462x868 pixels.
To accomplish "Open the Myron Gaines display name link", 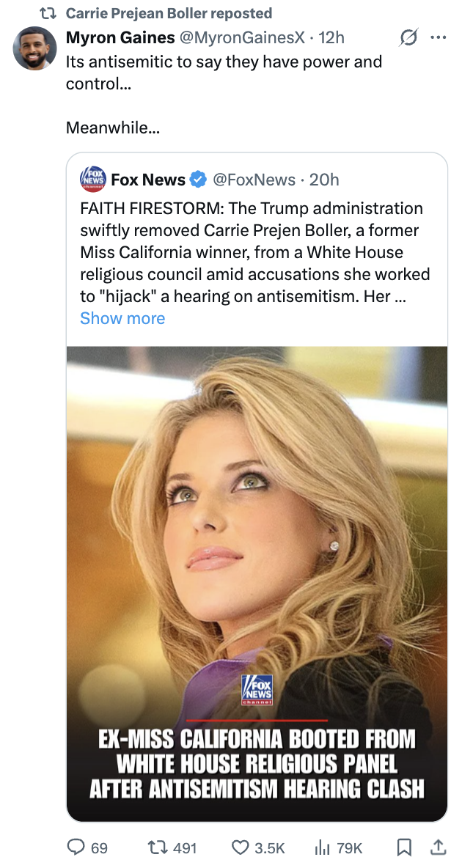I will (x=120, y=37).
